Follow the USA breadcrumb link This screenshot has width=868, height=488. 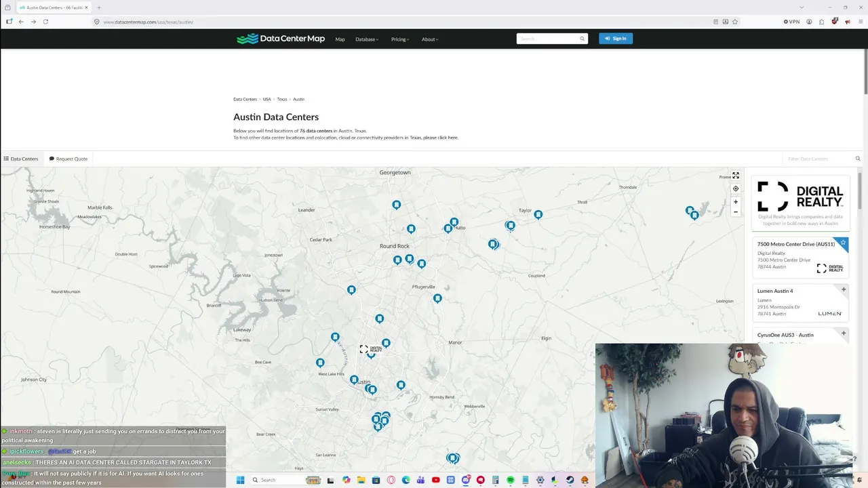click(267, 99)
